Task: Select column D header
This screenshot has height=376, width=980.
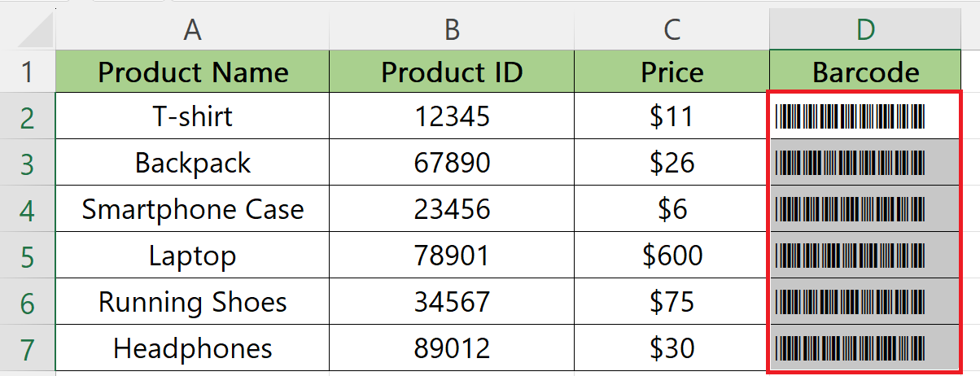Action: (x=866, y=30)
